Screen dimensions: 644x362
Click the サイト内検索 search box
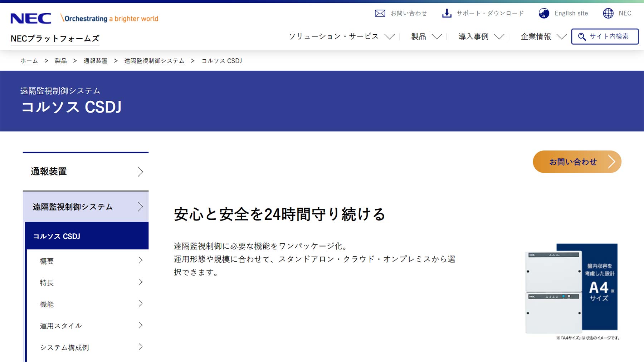tap(605, 36)
